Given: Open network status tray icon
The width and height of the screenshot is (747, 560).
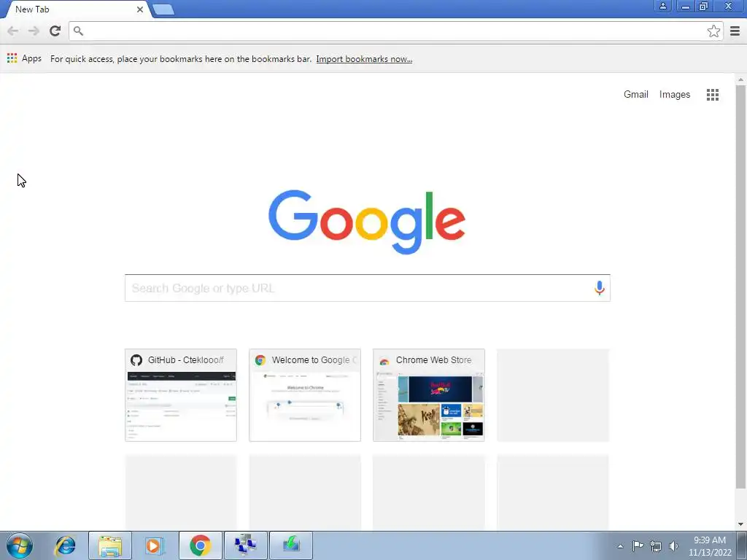Looking at the screenshot, I should 656,546.
